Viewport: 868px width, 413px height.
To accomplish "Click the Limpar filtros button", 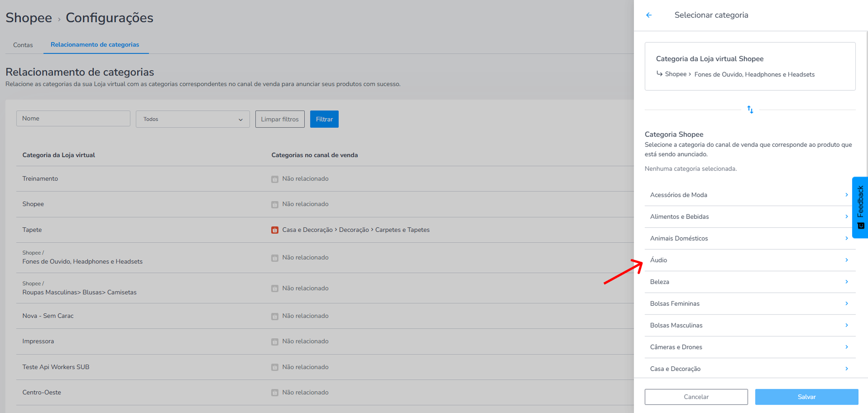I will [280, 119].
